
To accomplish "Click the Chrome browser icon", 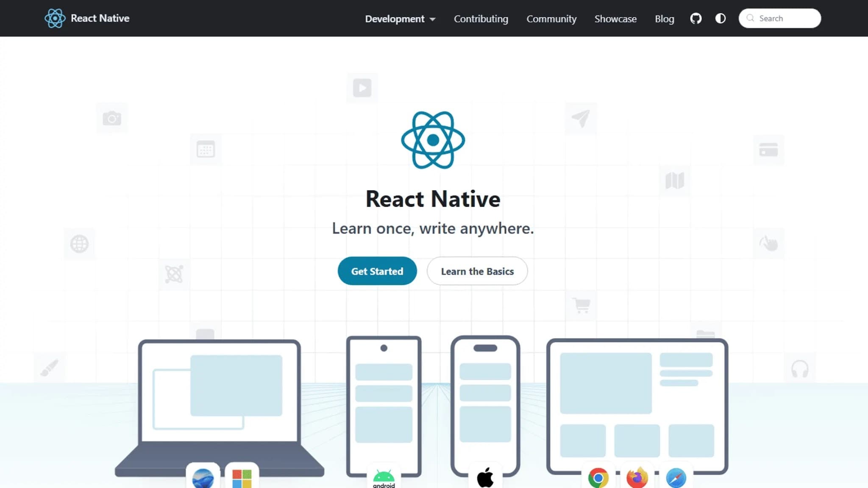I will [598, 478].
